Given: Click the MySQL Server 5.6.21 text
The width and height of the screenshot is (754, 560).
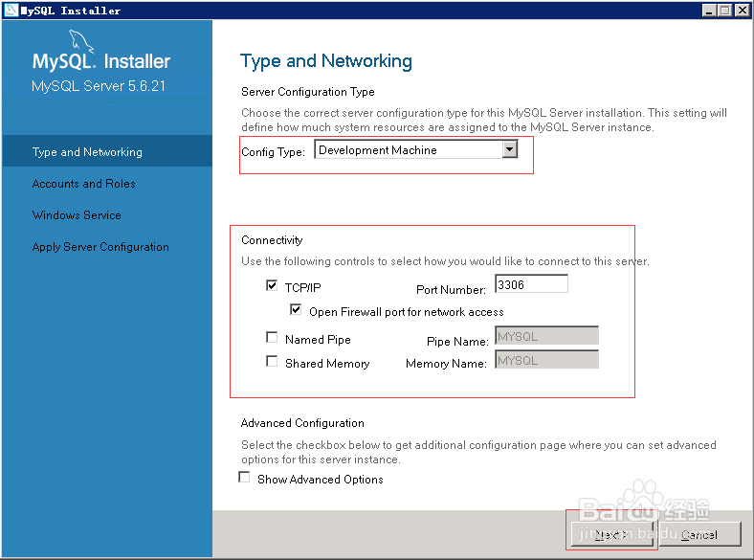Looking at the screenshot, I should coord(99,86).
